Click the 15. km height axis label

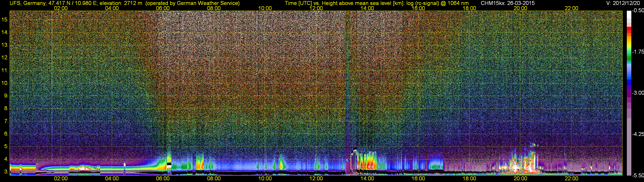(x=5, y=19)
